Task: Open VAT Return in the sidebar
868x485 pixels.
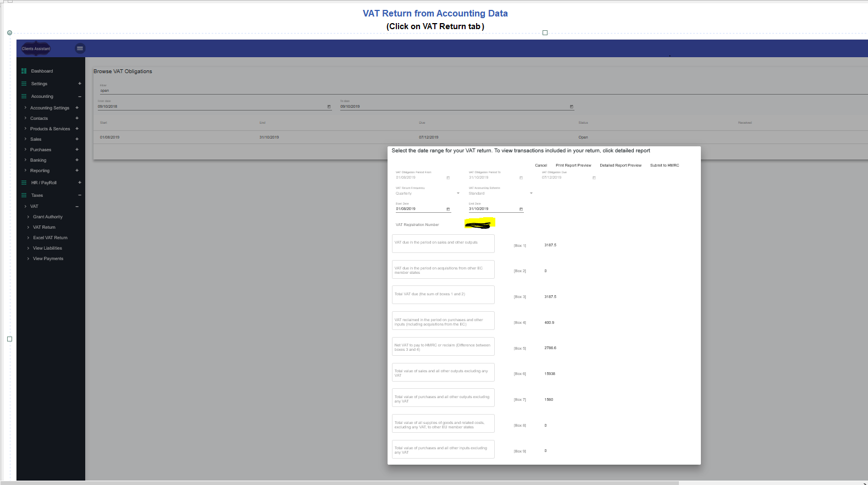Action: [44, 227]
